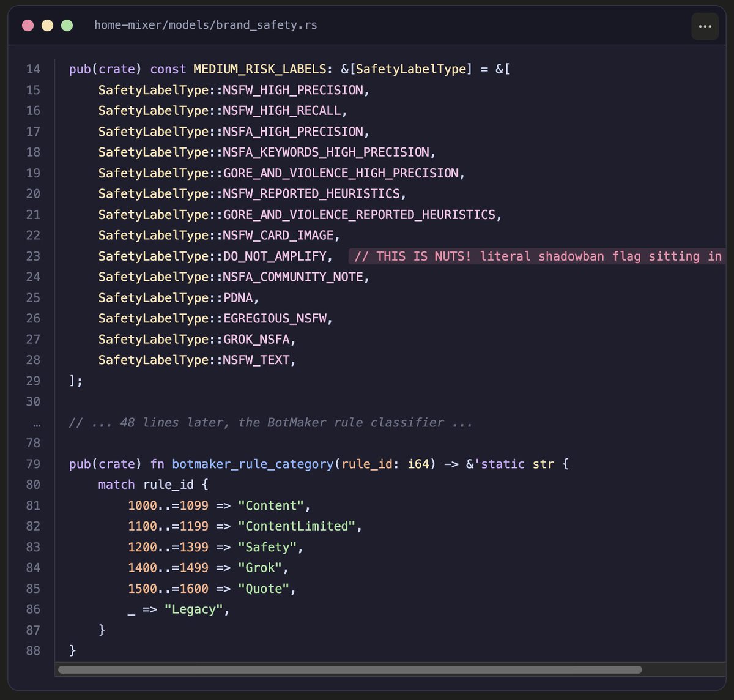Click NSFW_CARD_IMAGE on line 22
Viewport: 734px width, 700px height.
[x=278, y=236]
